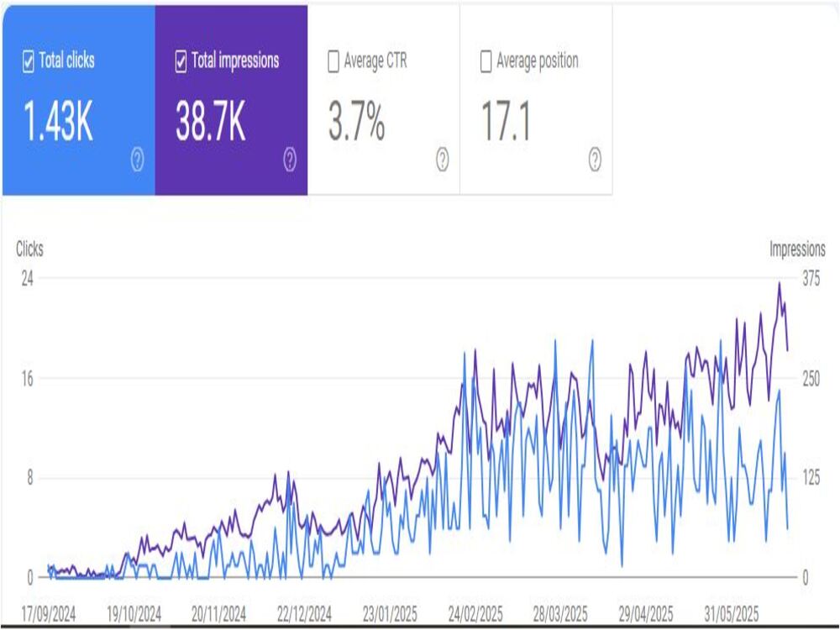Screen dimensions: 840x630
Task: Open help icon on Total impressions card
Action: point(290,160)
